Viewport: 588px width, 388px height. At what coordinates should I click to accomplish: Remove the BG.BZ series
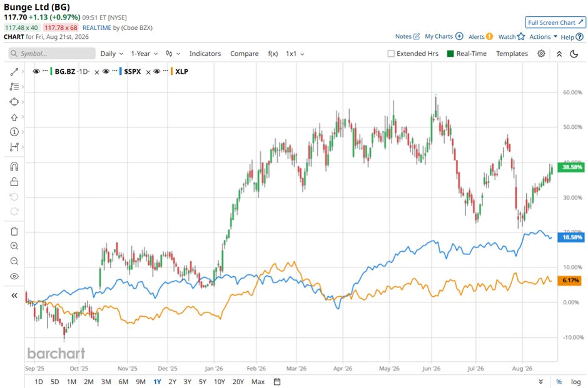[97, 72]
